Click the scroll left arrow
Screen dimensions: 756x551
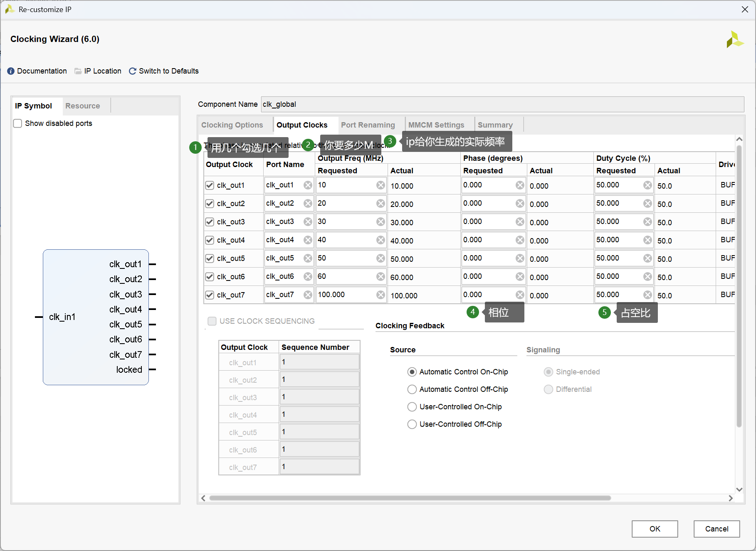(x=203, y=498)
